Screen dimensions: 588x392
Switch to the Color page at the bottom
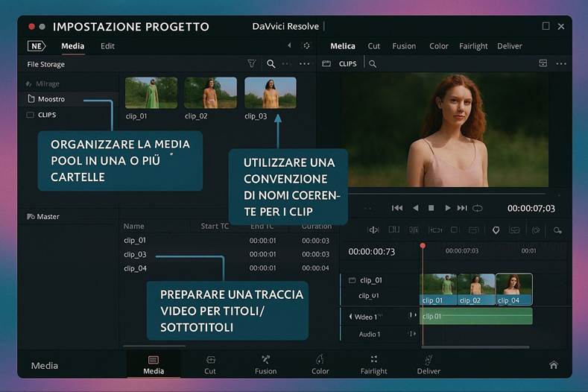coord(320,365)
